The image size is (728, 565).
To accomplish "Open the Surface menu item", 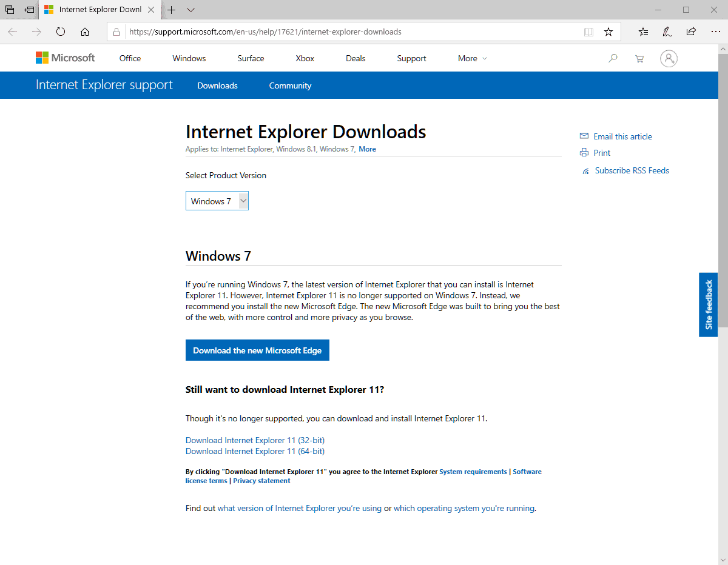I will click(x=251, y=58).
